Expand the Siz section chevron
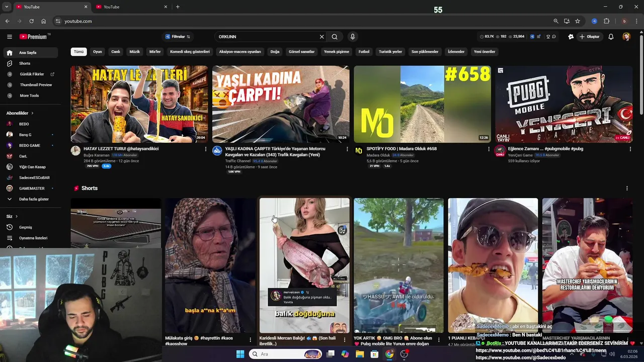This screenshot has height=362, width=644. coord(16,216)
